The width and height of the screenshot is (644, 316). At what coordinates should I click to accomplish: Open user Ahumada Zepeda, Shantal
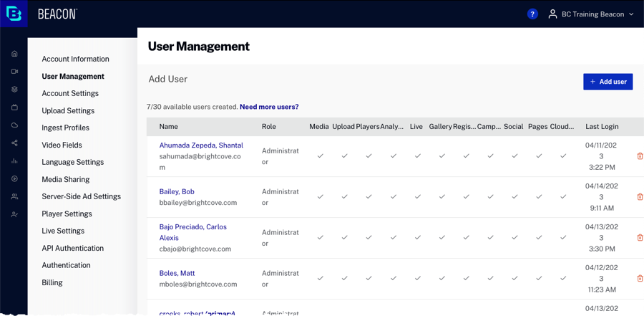(201, 145)
